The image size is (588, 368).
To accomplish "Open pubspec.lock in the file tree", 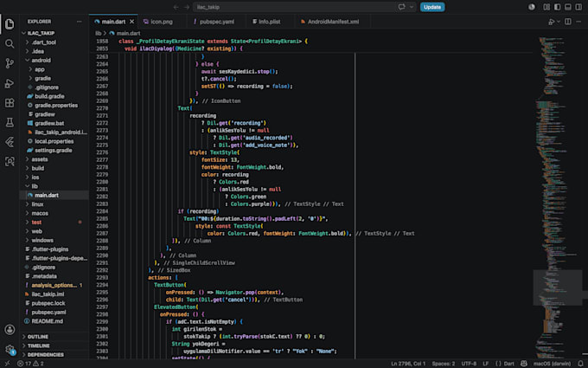I will click(x=54, y=303).
